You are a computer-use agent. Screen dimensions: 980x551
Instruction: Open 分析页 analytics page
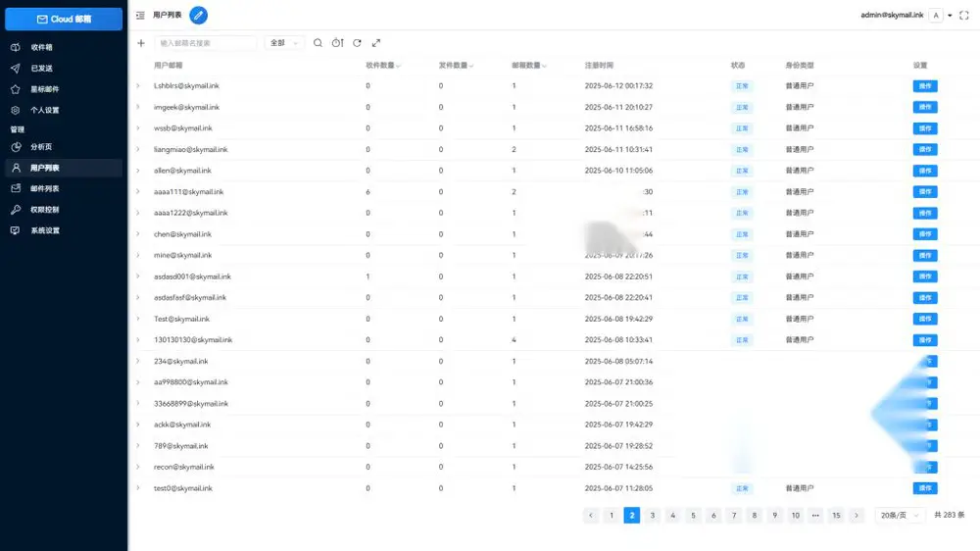pos(63,147)
